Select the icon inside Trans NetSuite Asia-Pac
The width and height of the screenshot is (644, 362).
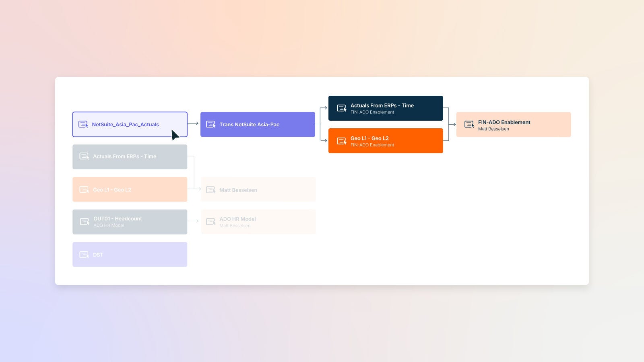click(211, 124)
